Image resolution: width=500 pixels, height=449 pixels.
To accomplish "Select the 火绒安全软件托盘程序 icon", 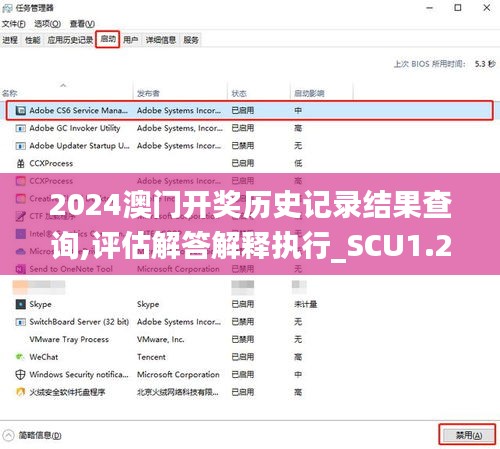I will tap(21, 392).
